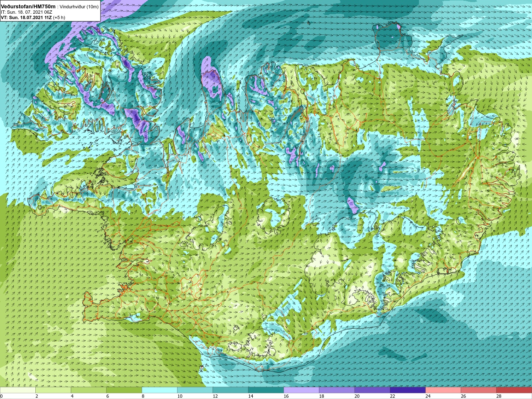
Task: Select the 4–6 green legend swatch
Action: (89, 390)
